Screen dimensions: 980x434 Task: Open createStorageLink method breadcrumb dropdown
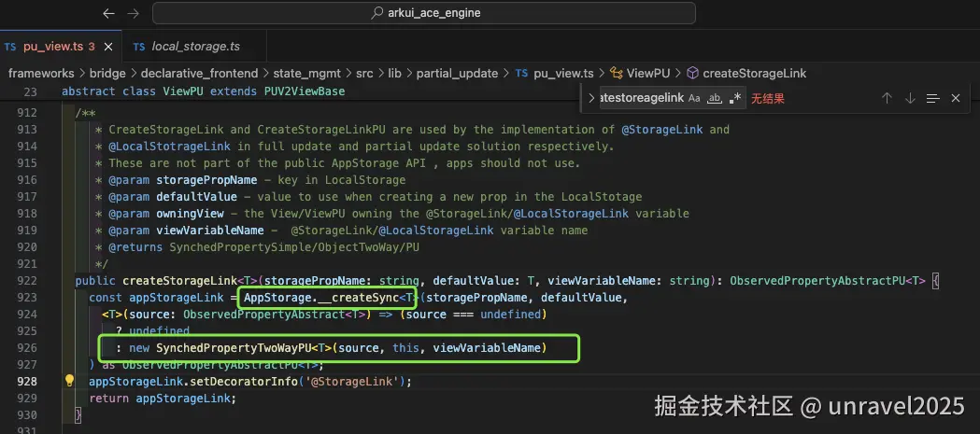point(746,73)
